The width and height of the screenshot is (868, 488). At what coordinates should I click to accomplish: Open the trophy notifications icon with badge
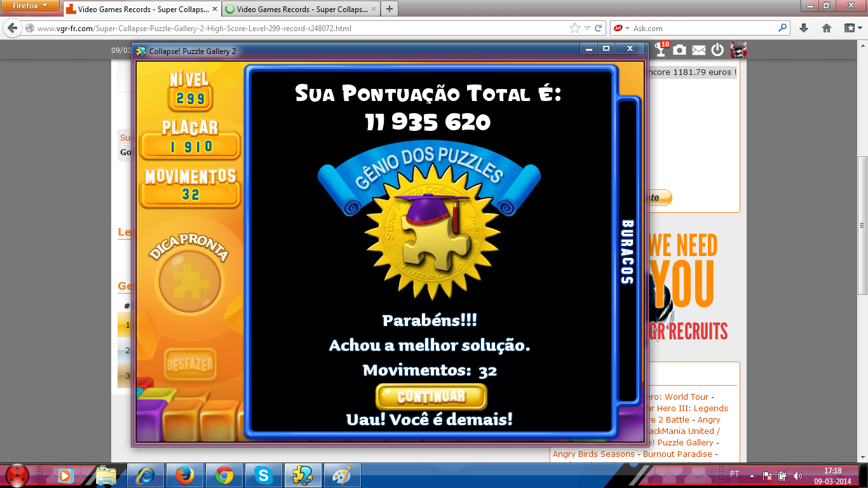pos(661,50)
